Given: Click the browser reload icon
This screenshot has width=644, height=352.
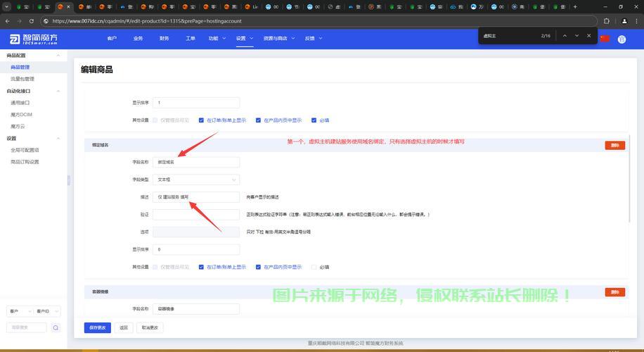Looking at the screenshot, I should click(30, 21).
